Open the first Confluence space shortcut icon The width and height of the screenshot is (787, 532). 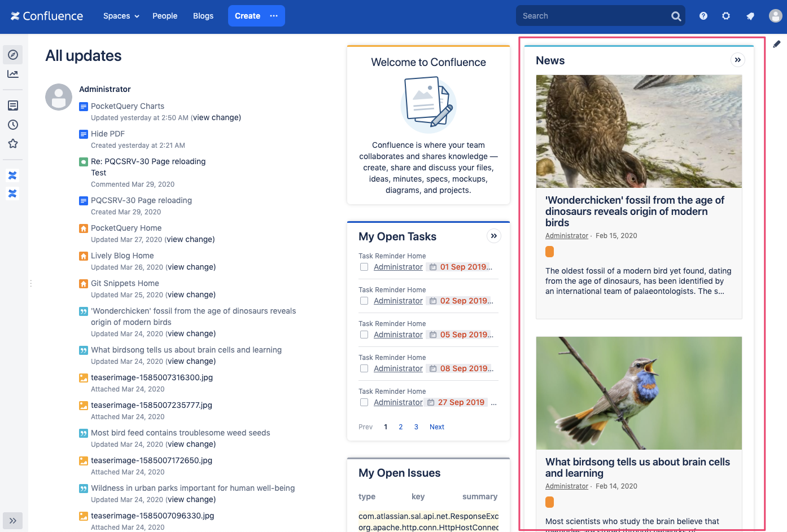pos(12,175)
